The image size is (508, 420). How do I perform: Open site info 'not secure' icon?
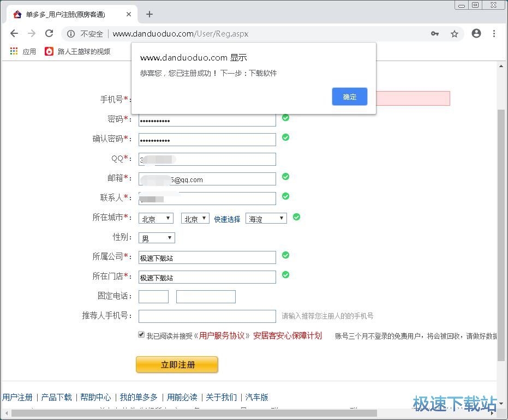click(70, 34)
